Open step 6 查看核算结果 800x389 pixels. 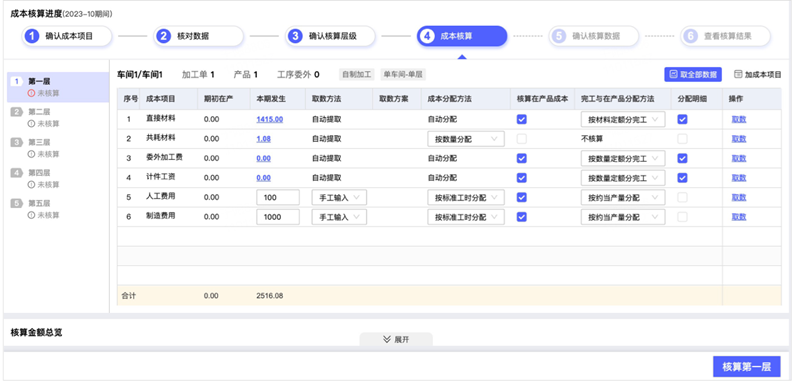725,36
